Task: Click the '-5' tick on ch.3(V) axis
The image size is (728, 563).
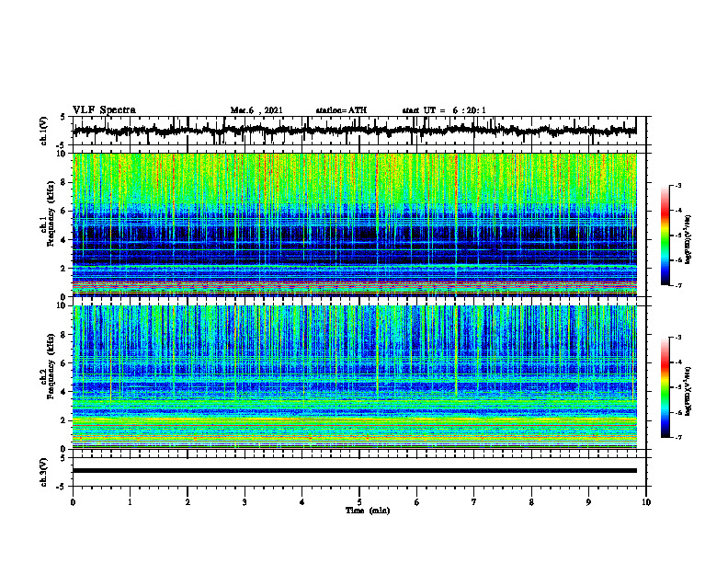Action: coord(62,487)
